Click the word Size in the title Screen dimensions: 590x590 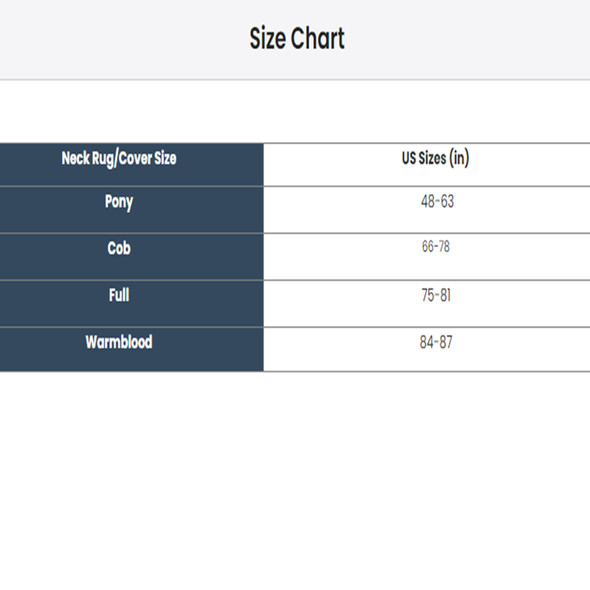click(268, 38)
